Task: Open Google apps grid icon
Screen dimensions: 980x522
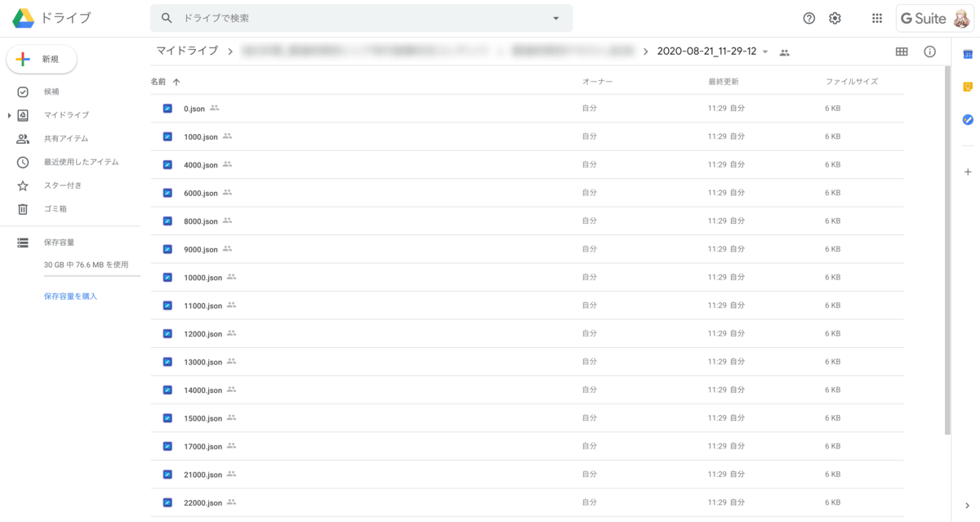Action: coord(877,18)
